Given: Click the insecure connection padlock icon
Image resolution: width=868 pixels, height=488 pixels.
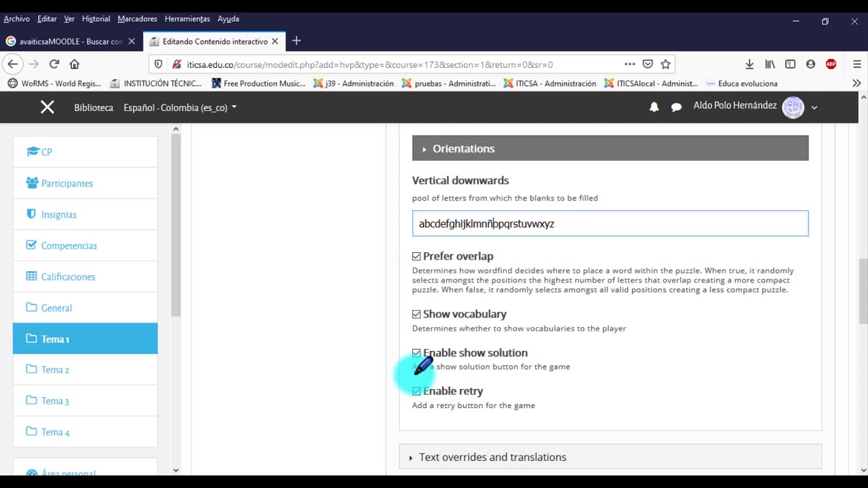Looking at the screenshot, I should point(176,64).
